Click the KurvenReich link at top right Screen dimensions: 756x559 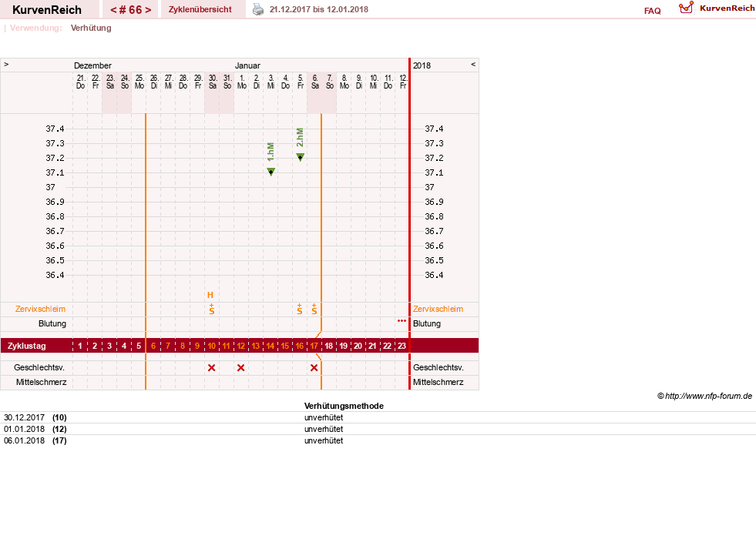click(x=727, y=8)
